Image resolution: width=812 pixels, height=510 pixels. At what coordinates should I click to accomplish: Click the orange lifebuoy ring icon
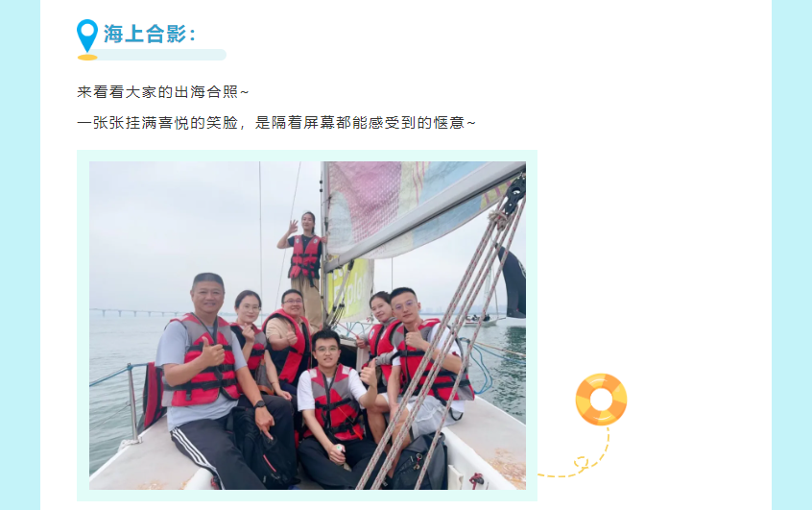coord(601,400)
